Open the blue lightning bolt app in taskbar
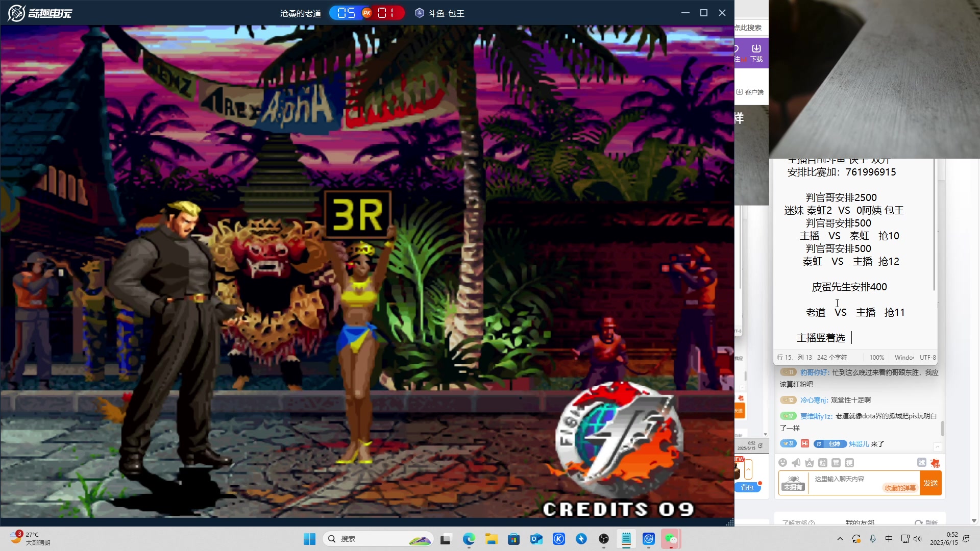The width and height of the screenshot is (980, 551). tap(581, 539)
